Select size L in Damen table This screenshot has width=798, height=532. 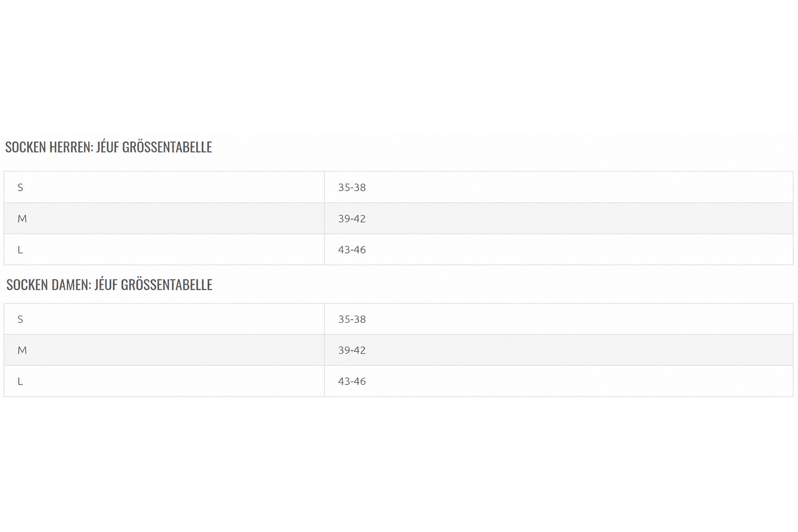20,382
